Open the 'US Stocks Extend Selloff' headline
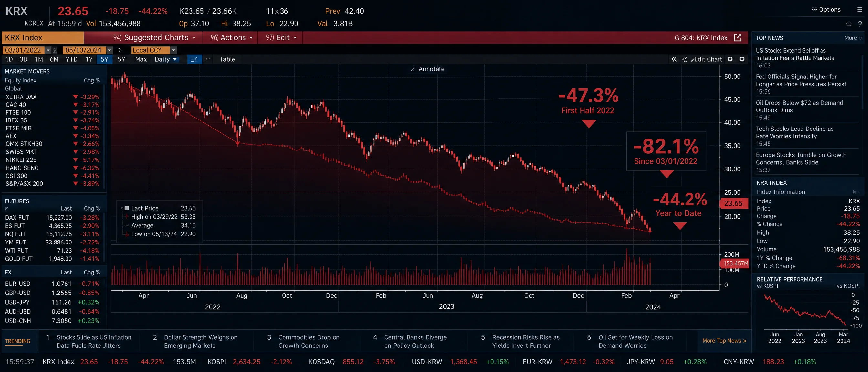The height and width of the screenshot is (372, 868). [x=795, y=54]
